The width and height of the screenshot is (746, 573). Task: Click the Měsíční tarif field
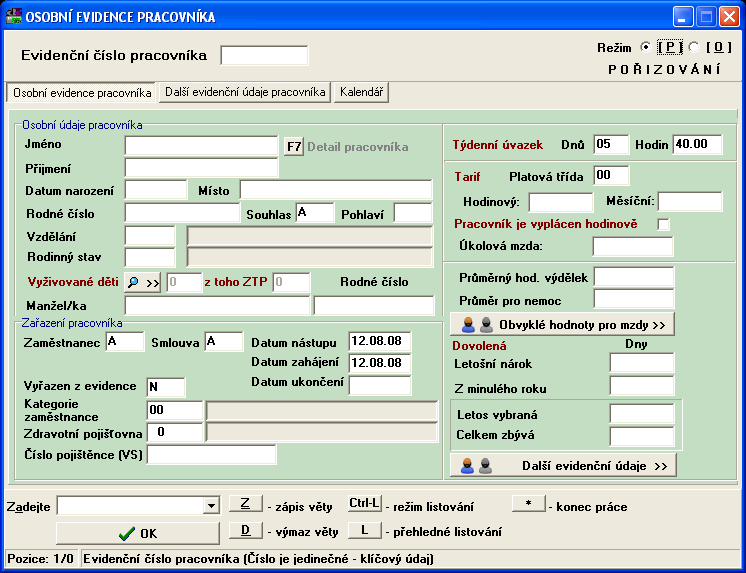(x=690, y=202)
